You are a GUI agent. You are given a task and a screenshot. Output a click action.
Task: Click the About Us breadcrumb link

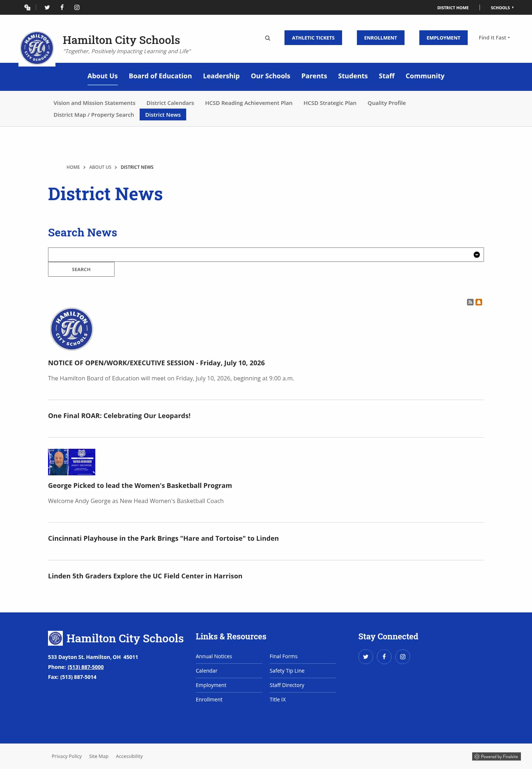coord(100,167)
